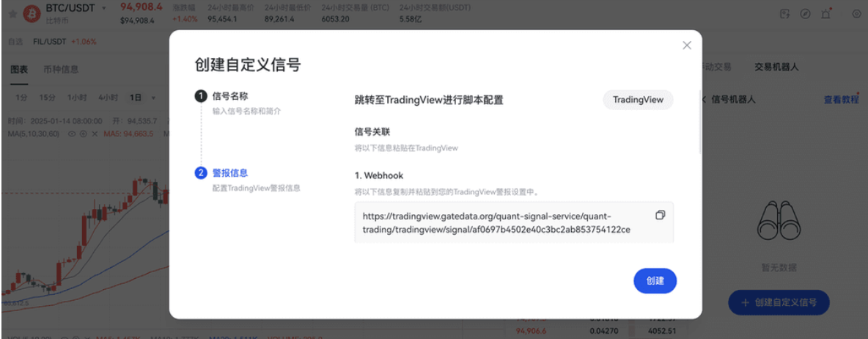
Task: Click the blue 创建 button
Action: pyautogui.click(x=655, y=281)
